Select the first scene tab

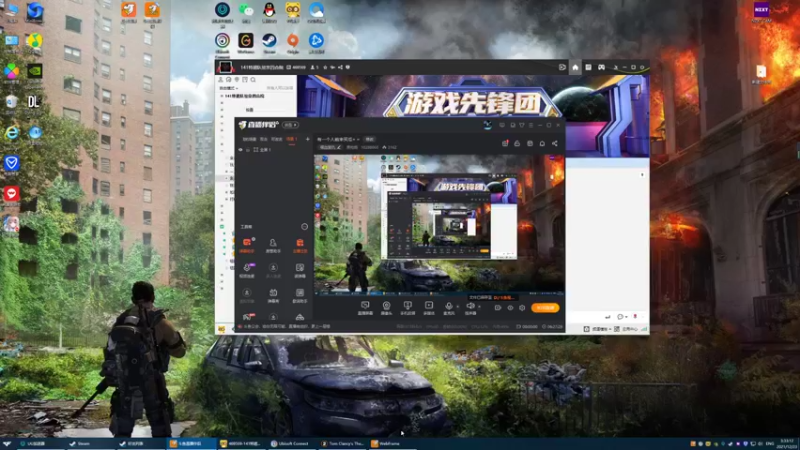[x=249, y=139]
